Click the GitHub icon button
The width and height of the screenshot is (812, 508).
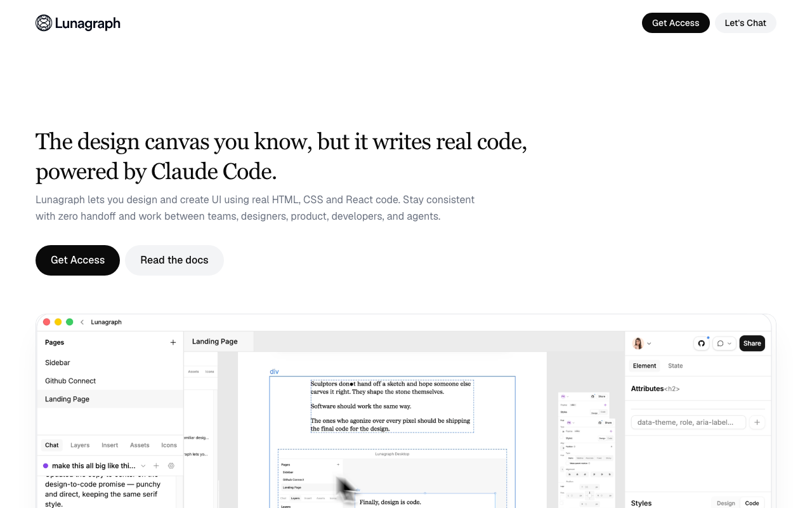(x=702, y=344)
